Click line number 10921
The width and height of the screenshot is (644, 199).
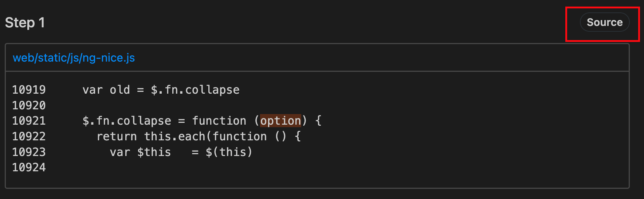(x=29, y=121)
